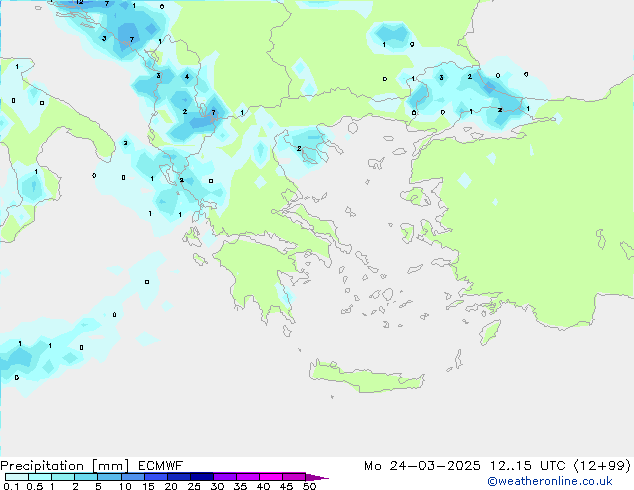Click the legend tick label '50'

coord(309,486)
